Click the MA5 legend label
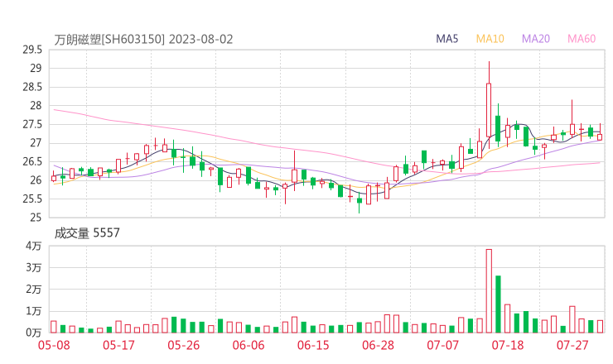Viewport: 613px width, 364px height. (x=446, y=39)
